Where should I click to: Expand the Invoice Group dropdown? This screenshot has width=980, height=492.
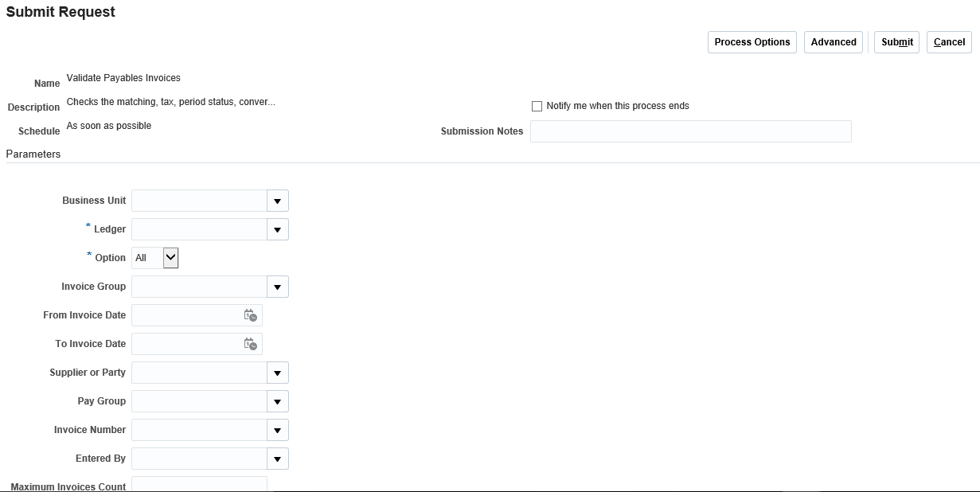(x=277, y=287)
